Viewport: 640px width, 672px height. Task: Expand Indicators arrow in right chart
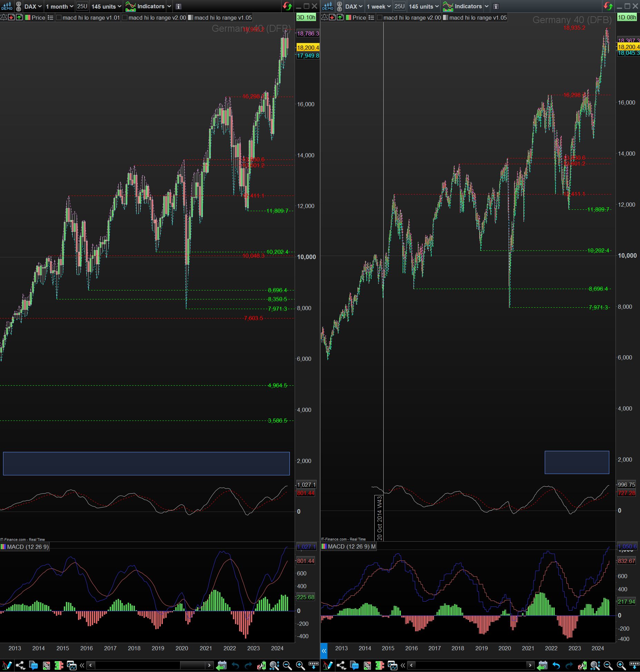[x=486, y=7]
